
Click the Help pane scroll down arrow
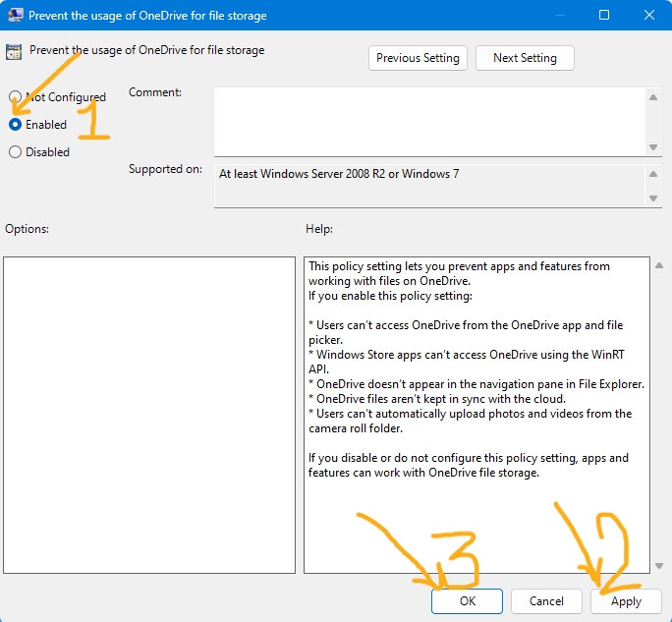click(x=659, y=566)
